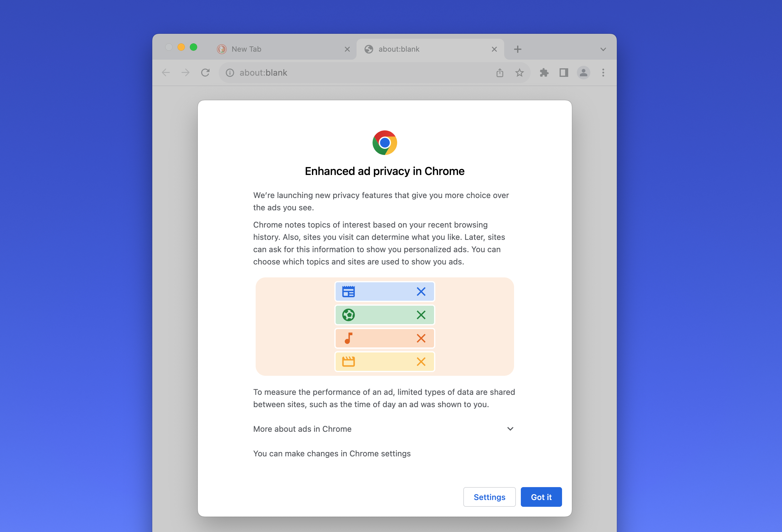Dismiss the green settings gear topic row
The height and width of the screenshot is (532, 782).
(421, 315)
